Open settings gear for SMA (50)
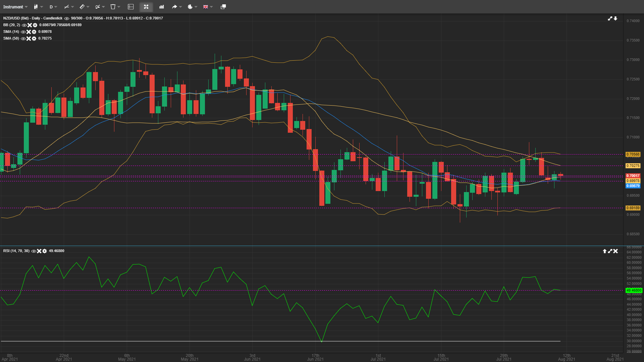Screen dimensions: 644x362 (x=34, y=39)
